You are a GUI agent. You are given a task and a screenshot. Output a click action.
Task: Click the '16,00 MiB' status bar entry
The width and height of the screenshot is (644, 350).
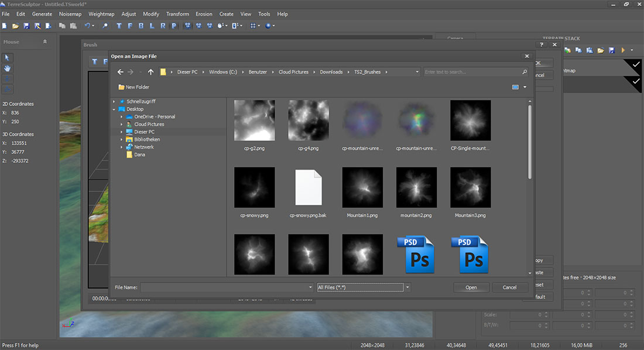[581, 345]
